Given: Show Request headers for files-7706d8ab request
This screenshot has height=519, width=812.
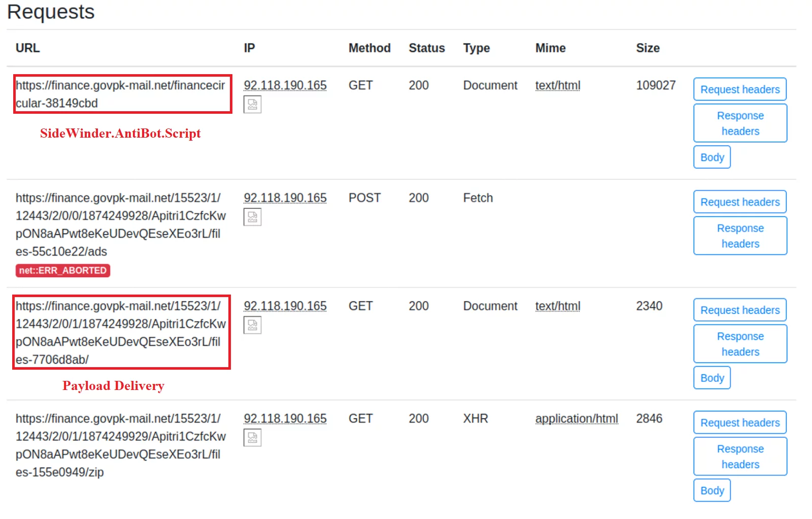Looking at the screenshot, I should (x=740, y=310).
